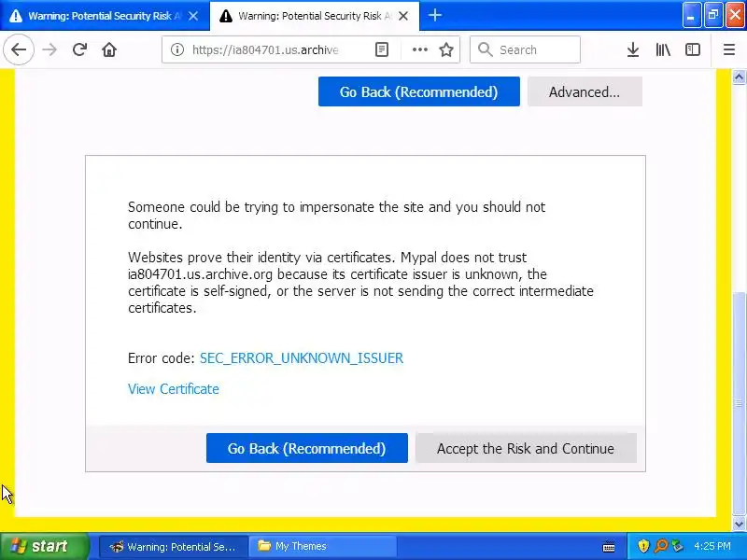
Task: Switch to the first Warning tab
Action: coord(105,16)
